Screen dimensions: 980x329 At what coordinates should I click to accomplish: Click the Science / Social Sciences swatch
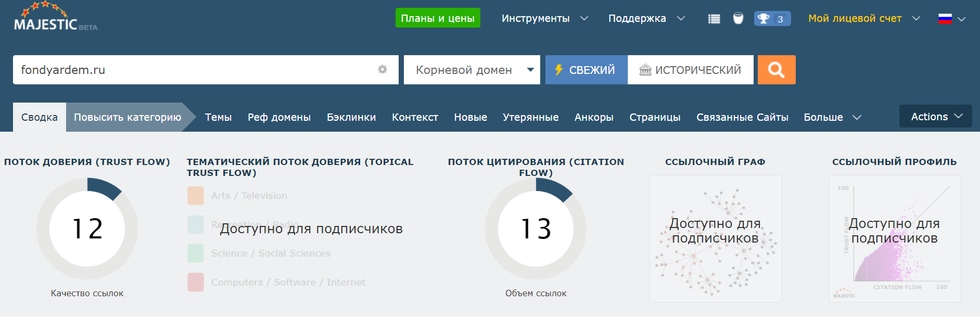pos(196,253)
